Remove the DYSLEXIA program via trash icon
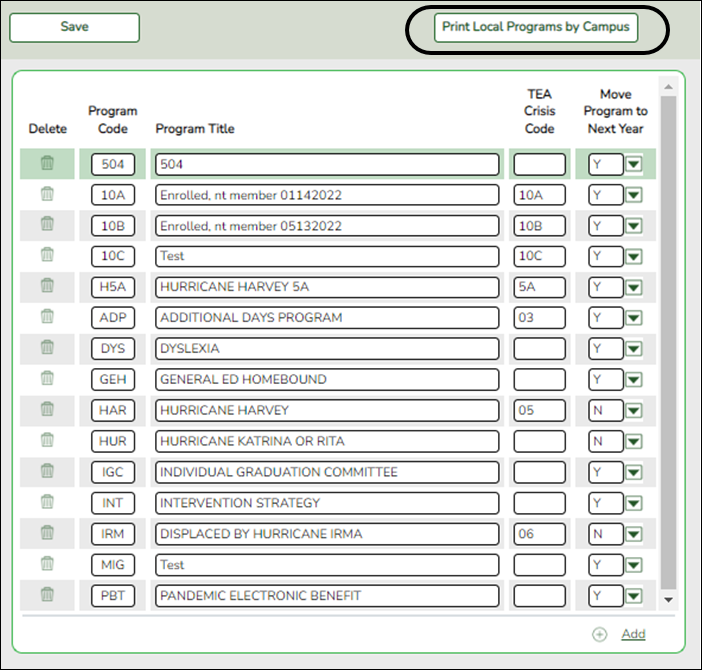Viewport: 702px width, 670px height. (x=47, y=349)
